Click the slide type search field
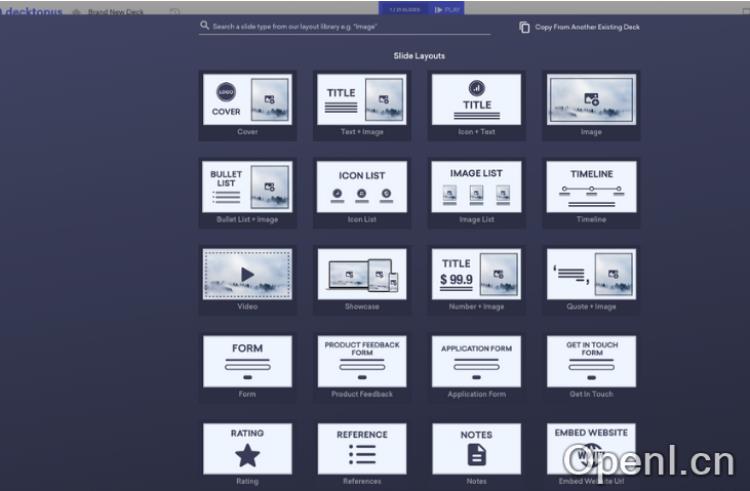The image size is (750, 491). pyautogui.click(x=345, y=27)
